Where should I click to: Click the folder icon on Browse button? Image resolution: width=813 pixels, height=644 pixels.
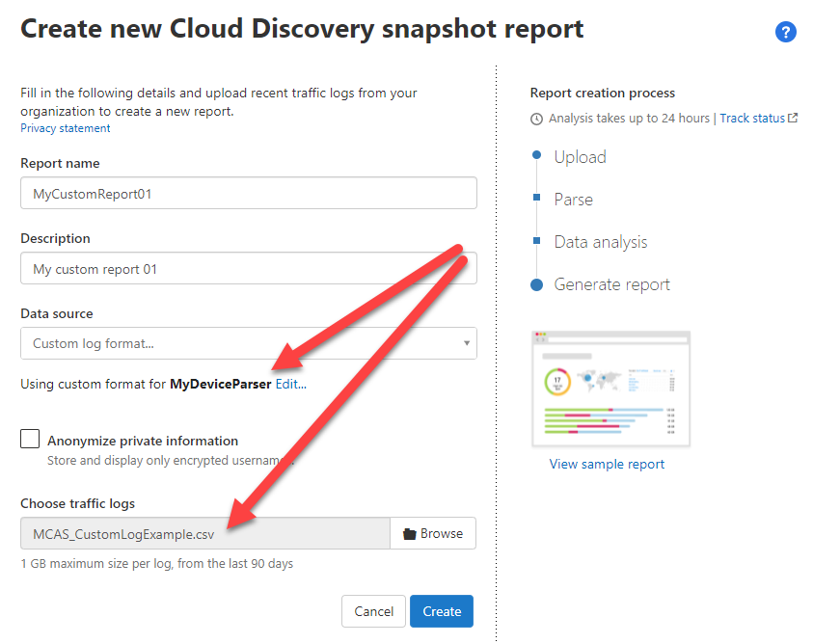pos(409,534)
